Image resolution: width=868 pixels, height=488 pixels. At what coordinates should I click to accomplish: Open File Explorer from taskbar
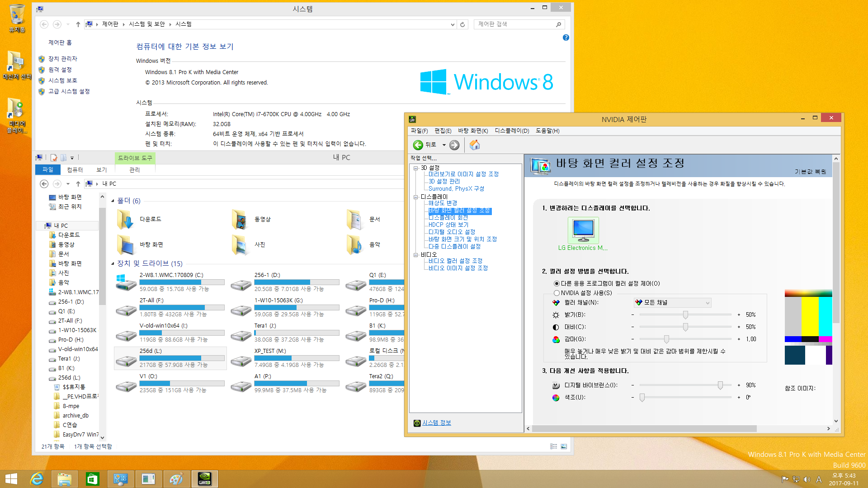pos(65,479)
